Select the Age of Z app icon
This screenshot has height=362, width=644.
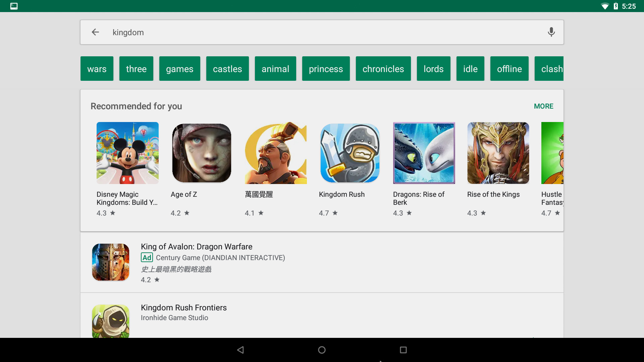[202, 153]
